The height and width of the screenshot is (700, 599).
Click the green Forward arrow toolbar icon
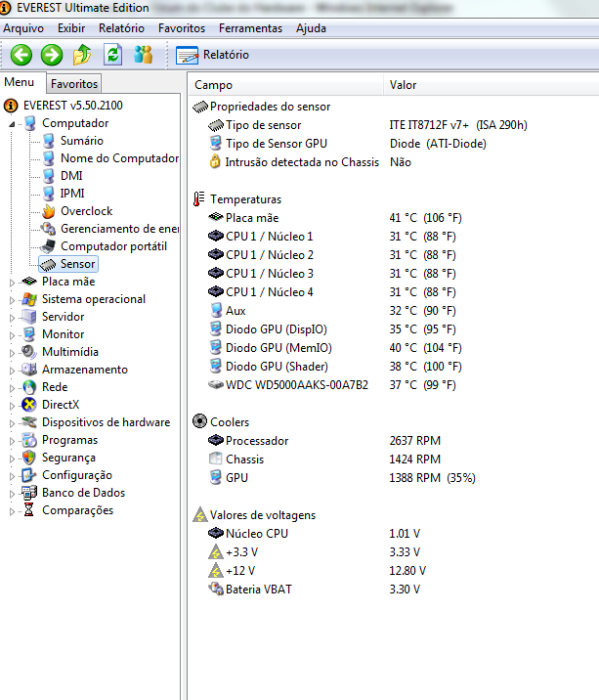[52, 55]
